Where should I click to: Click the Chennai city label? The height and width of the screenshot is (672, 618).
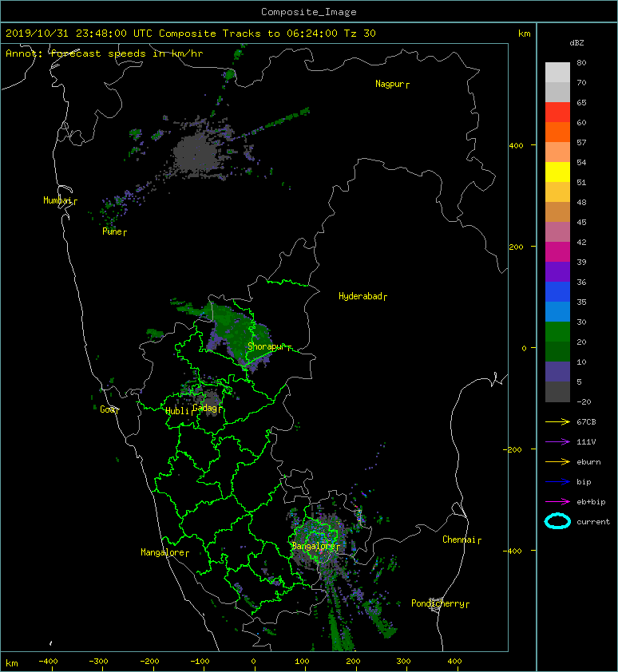coord(459,540)
